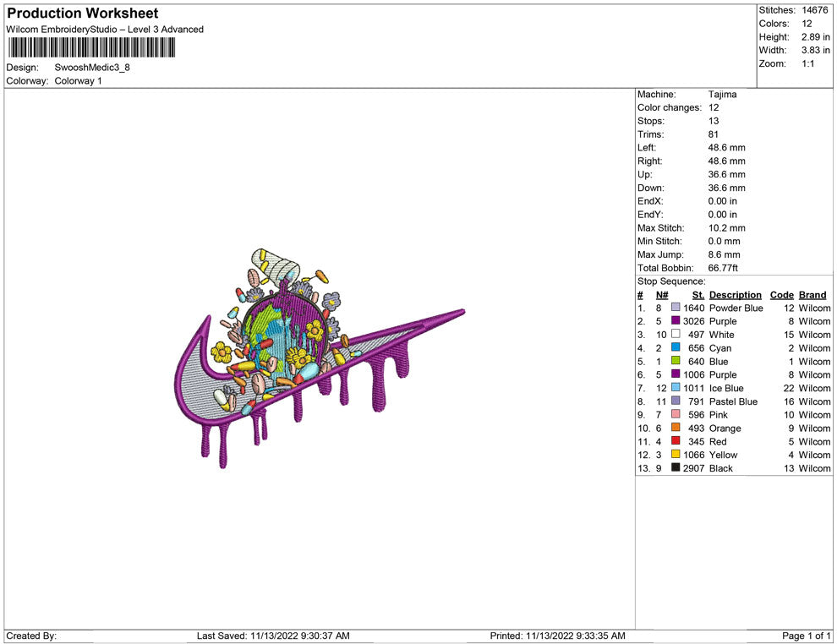Select the Height value 2.89 in
The image size is (837, 644).
(x=816, y=37)
